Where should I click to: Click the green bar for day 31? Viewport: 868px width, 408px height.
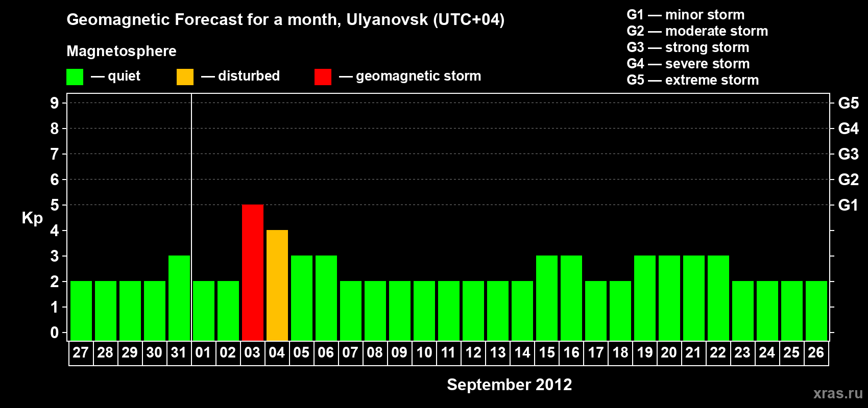point(179,298)
